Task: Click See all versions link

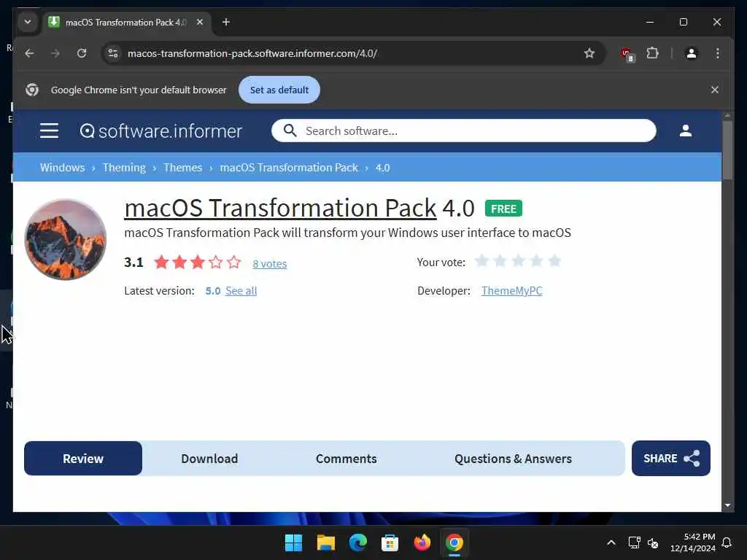Action: click(241, 291)
